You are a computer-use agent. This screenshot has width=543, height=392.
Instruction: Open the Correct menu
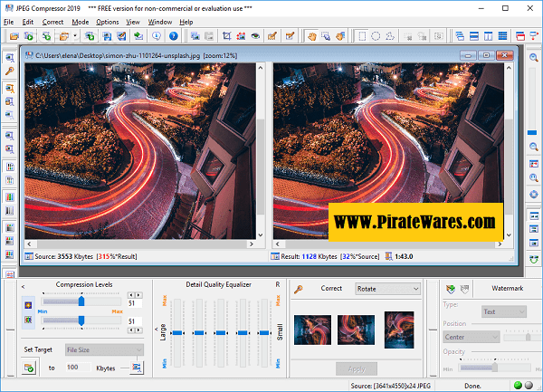click(52, 22)
